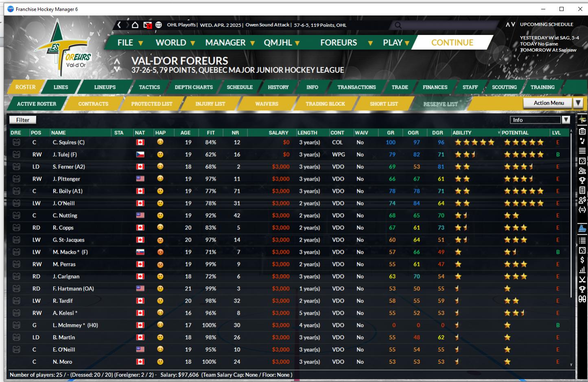Click the up arrow beside Val-d'Or Foreurs title
The height and width of the screenshot is (382, 588).
[x=117, y=61]
